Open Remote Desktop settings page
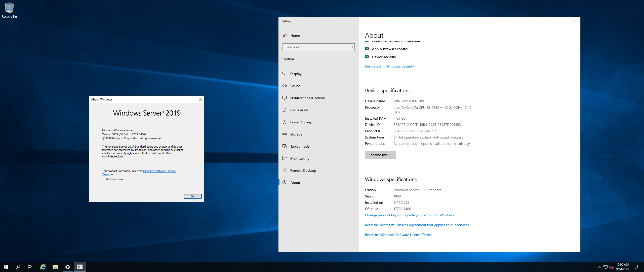Image resolution: width=644 pixels, height=272 pixels. 318,171
